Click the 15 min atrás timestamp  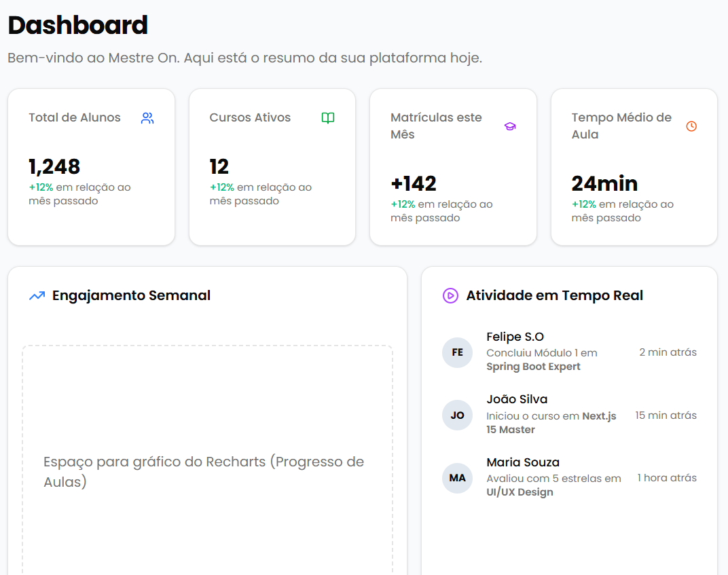[666, 415]
